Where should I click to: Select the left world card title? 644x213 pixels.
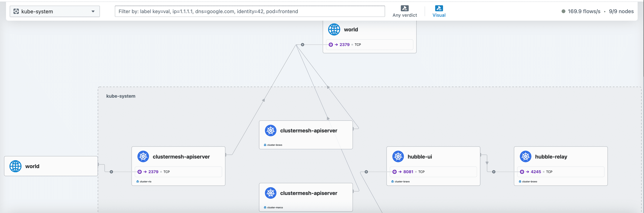coord(32,166)
